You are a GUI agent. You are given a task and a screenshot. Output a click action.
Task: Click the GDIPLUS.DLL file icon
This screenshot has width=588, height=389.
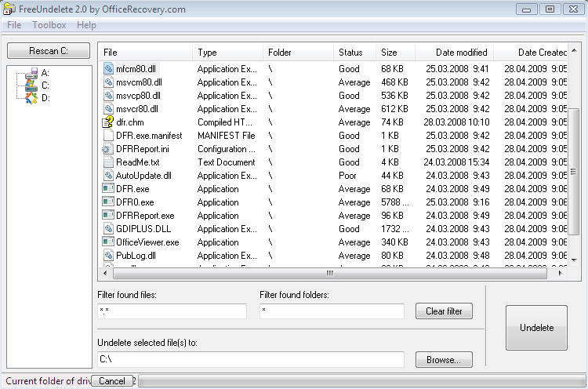108,229
